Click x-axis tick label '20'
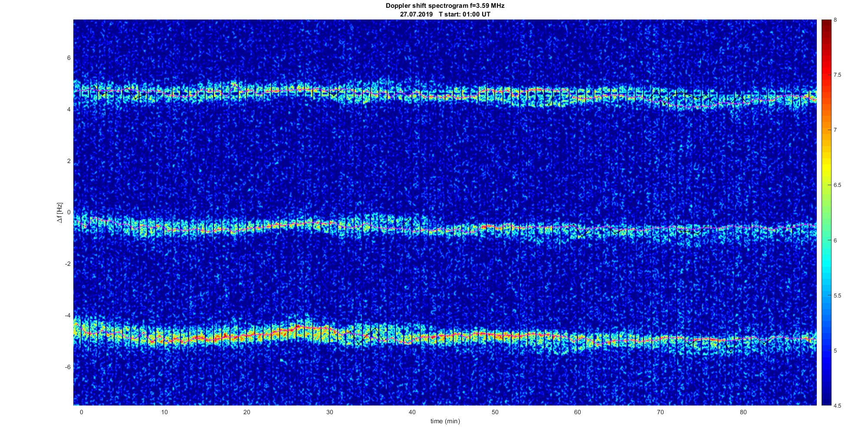The image size is (868, 435). [x=247, y=412]
